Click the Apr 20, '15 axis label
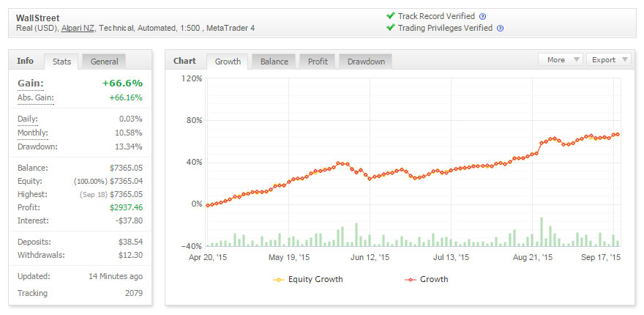 coord(208,257)
